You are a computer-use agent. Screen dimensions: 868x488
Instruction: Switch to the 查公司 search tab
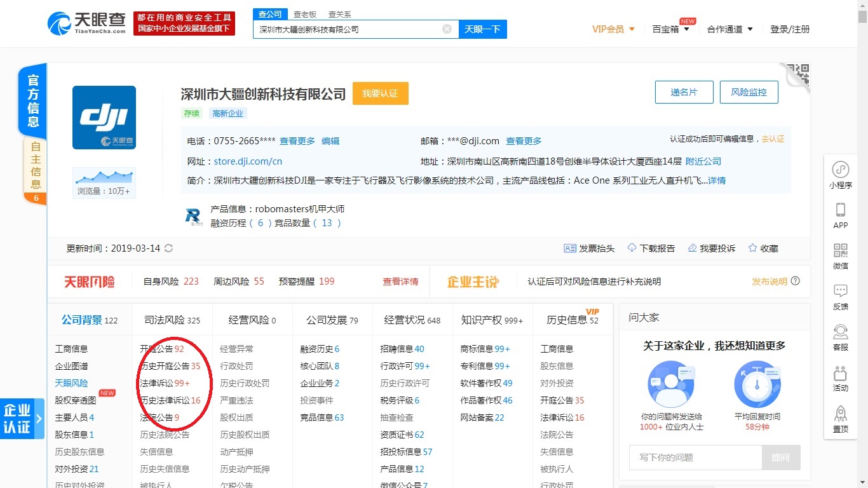pos(271,14)
